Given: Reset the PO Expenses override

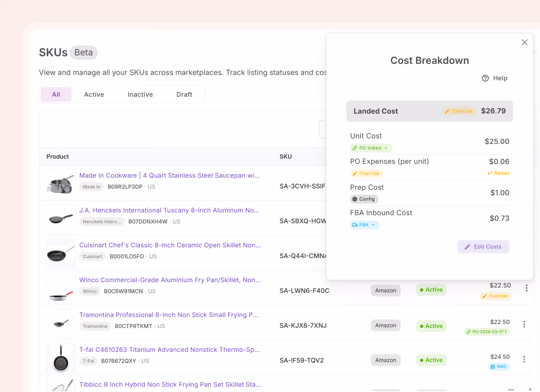Looking at the screenshot, I should (x=499, y=173).
